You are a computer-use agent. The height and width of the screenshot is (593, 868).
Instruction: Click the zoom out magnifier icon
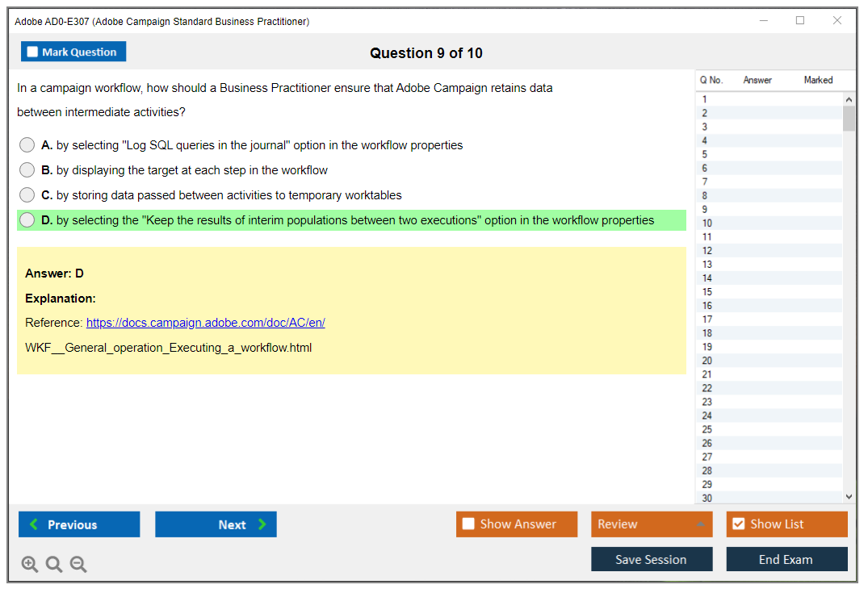click(x=78, y=565)
